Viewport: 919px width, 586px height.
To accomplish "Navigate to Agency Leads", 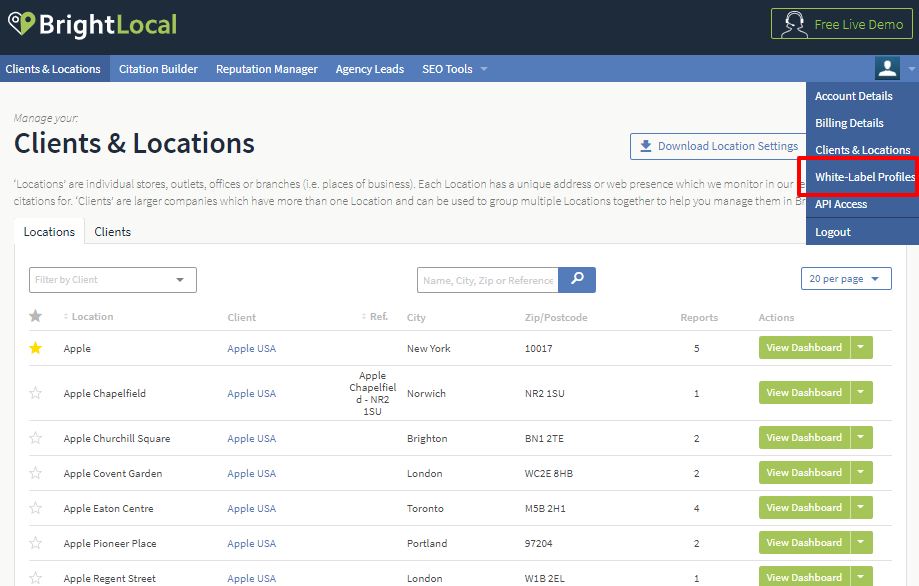I will [x=370, y=69].
